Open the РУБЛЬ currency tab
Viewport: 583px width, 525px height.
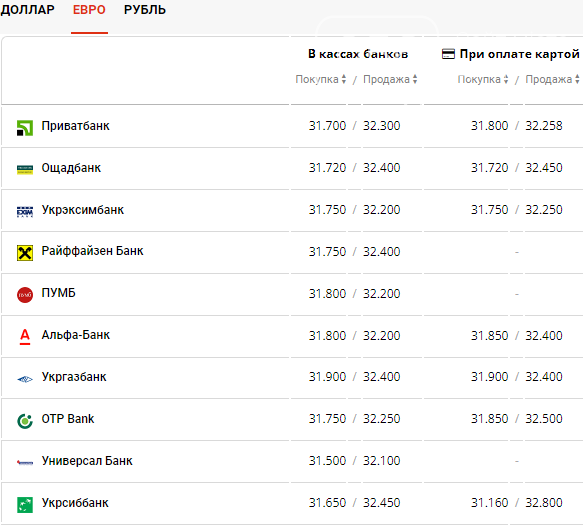(x=145, y=10)
